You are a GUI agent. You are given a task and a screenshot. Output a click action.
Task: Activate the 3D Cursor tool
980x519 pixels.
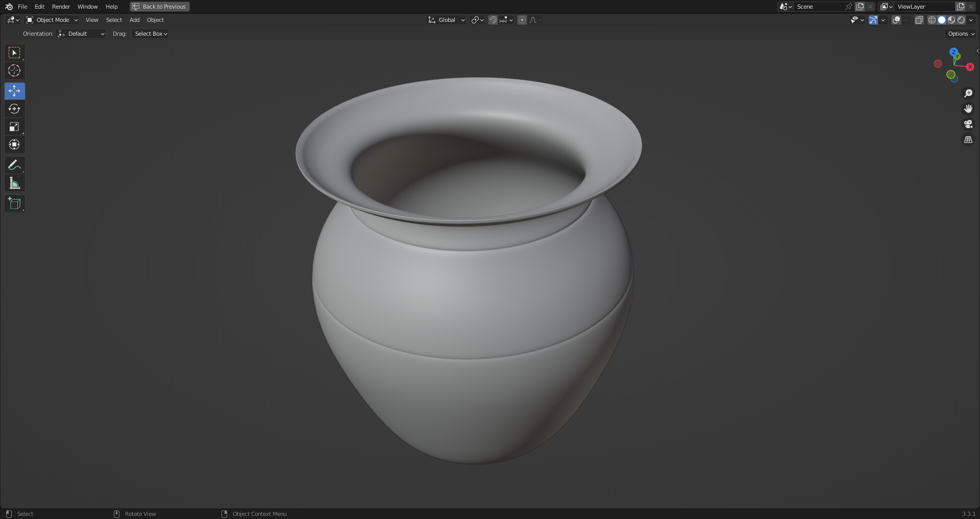coord(14,70)
